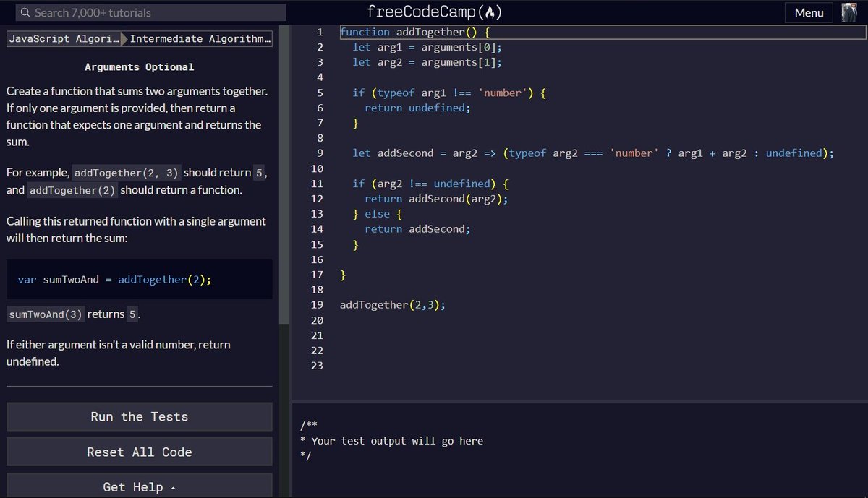Focus the Search 7,000+ tutorials field

tap(150, 13)
